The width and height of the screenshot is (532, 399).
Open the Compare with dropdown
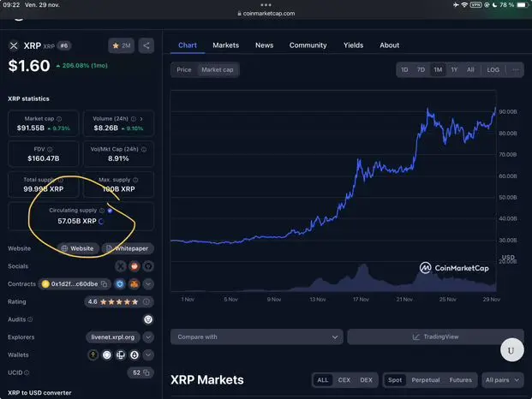point(257,337)
